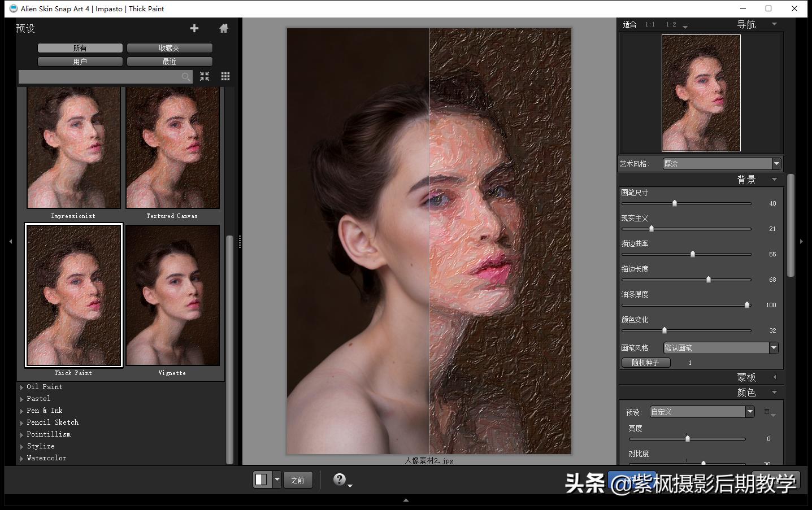The height and width of the screenshot is (510, 812).
Task: Toggle 适合 fit view mode
Action: click(630, 24)
